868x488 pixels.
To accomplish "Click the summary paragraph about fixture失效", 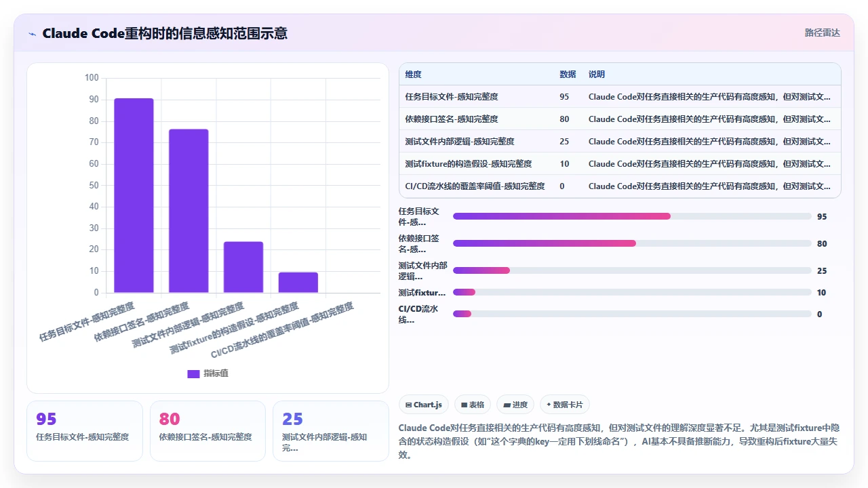I will (x=619, y=441).
